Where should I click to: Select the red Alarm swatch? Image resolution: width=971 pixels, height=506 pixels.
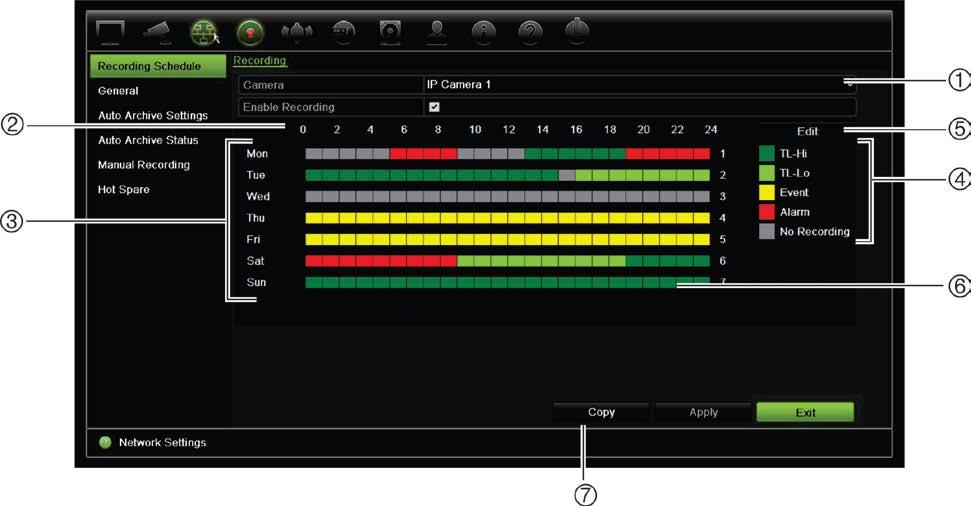point(767,212)
